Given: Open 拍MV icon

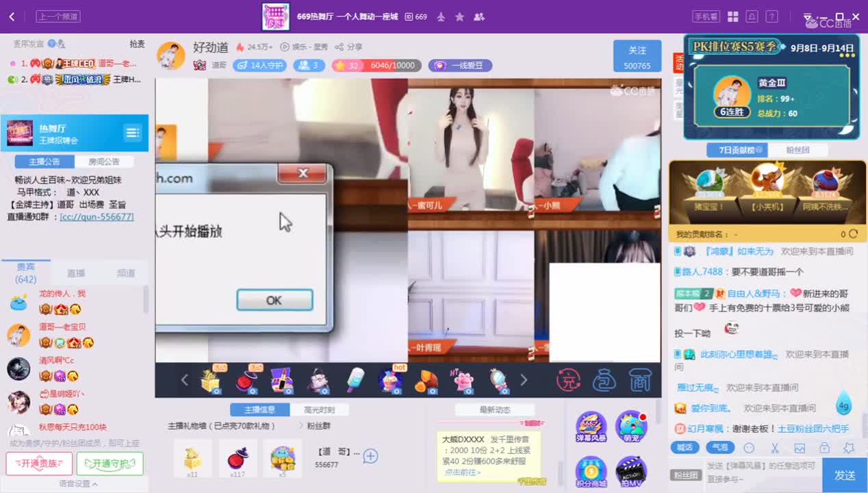Looking at the screenshot, I should (x=630, y=472).
